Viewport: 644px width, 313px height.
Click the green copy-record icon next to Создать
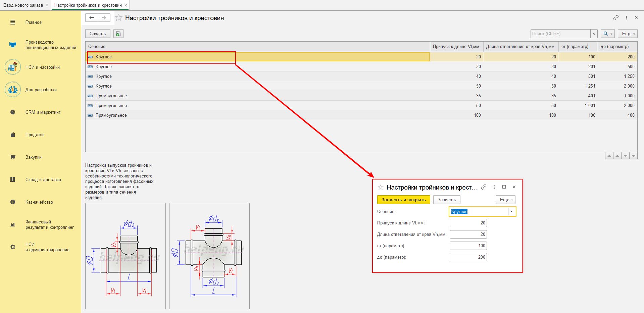[x=118, y=34]
